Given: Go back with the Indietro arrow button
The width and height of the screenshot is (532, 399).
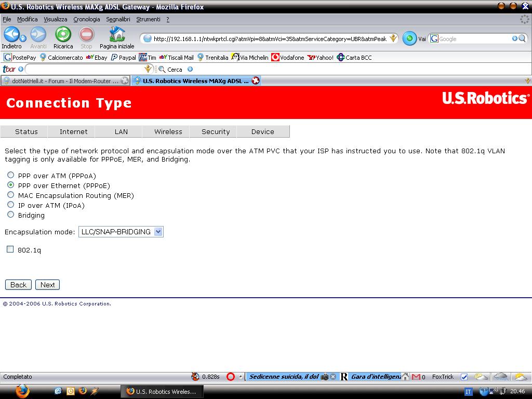Looking at the screenshot, I should coord(11,34).
